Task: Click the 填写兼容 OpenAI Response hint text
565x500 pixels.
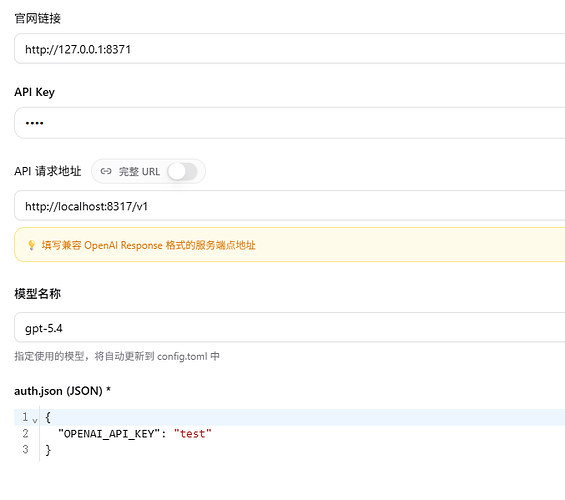Action: pos(148,245)
